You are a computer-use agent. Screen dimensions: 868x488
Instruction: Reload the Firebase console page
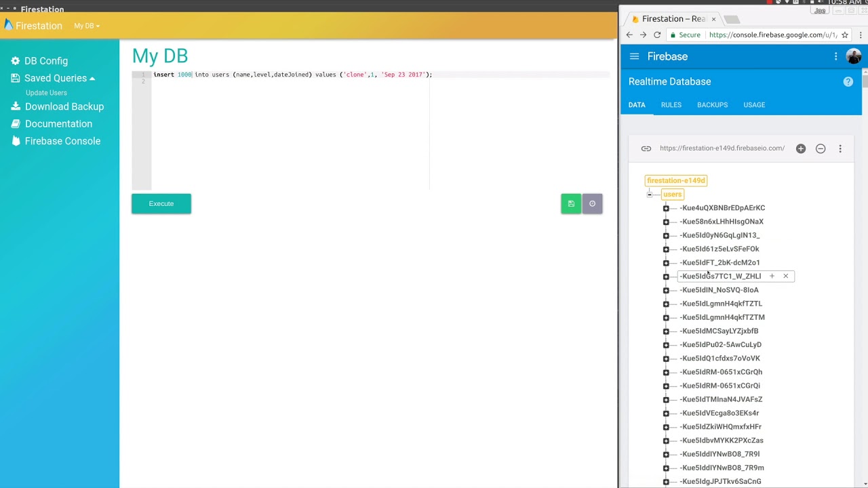pyautogui.click(x=657, y=35)
